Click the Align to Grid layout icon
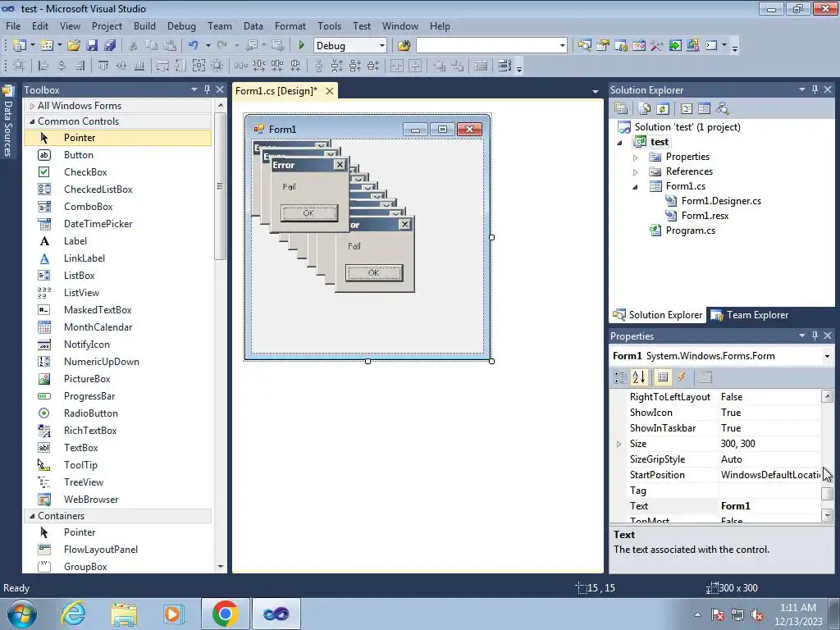Screen dimensions: 840x630 20,66
